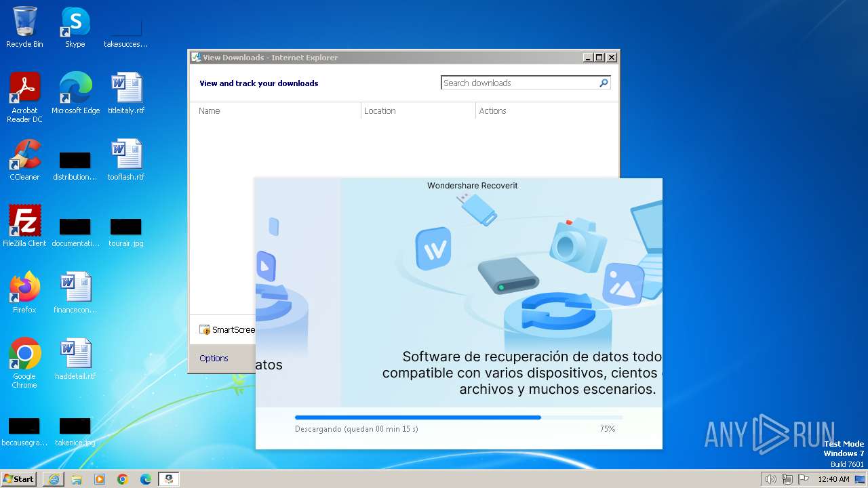Click the Descargando remaining time text

coord(357,429)
